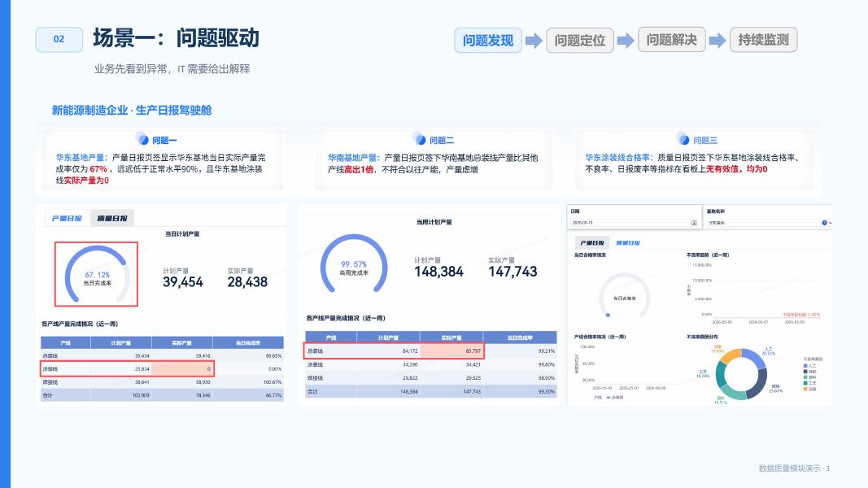Click the large 实际产量 figure 147,743

click(513, 272)
